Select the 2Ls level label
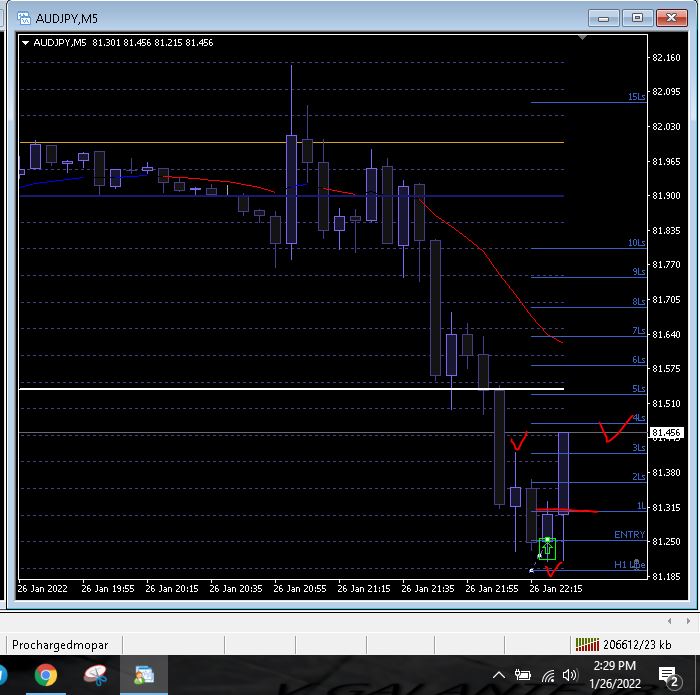Image resolution: width=700 pixels, height=695 pixels. pyautogui.click(x=638, y=477)
